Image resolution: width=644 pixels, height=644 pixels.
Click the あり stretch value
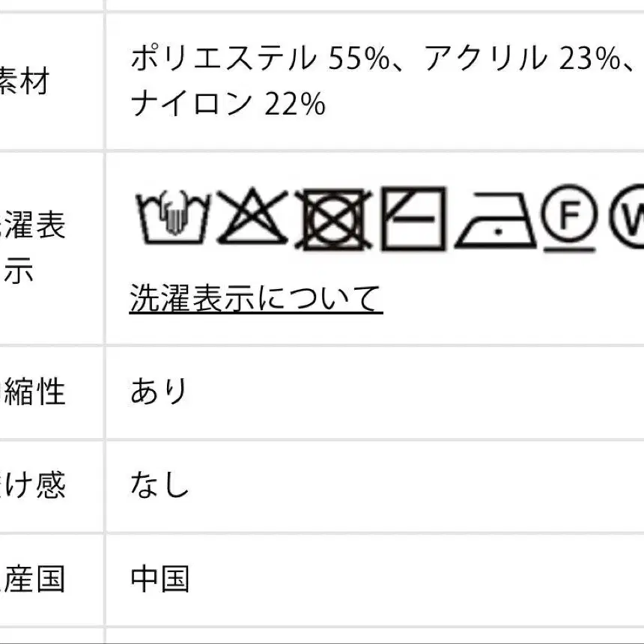point(159,392)
